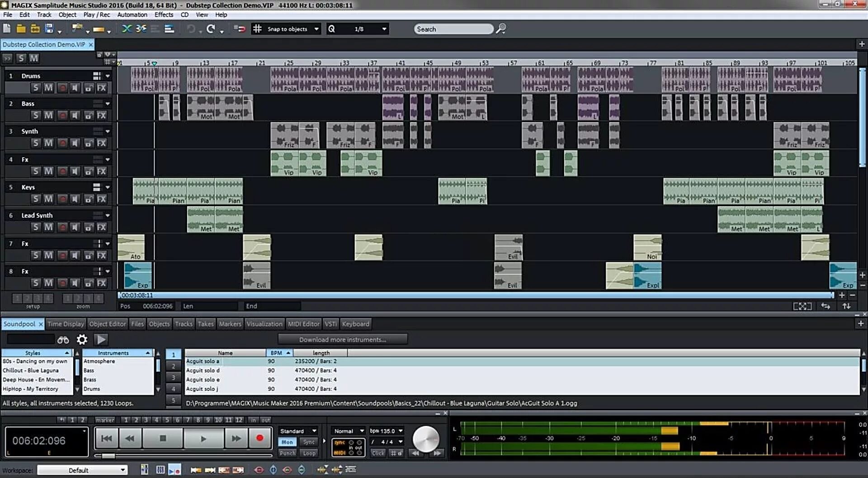Open the FX slot on Drums track
Image resolution: width=868 pixels, height=478 pixels.
[102, 88]
